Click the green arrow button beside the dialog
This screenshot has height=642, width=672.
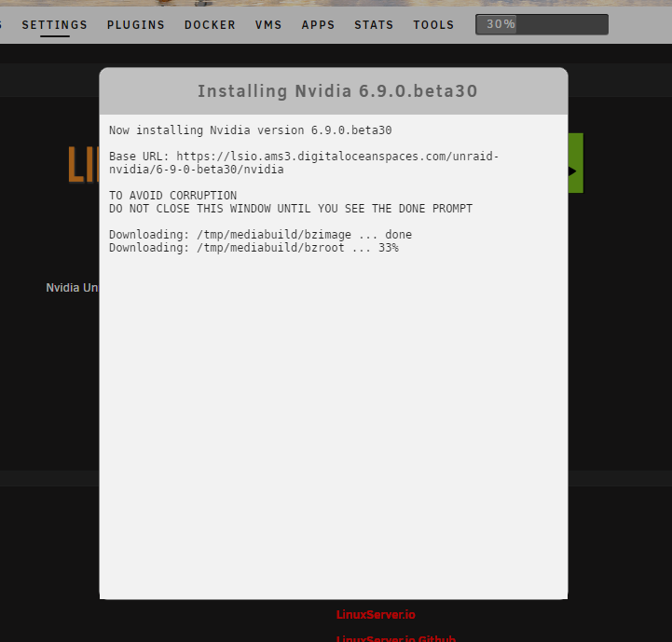tap(576, 163)
